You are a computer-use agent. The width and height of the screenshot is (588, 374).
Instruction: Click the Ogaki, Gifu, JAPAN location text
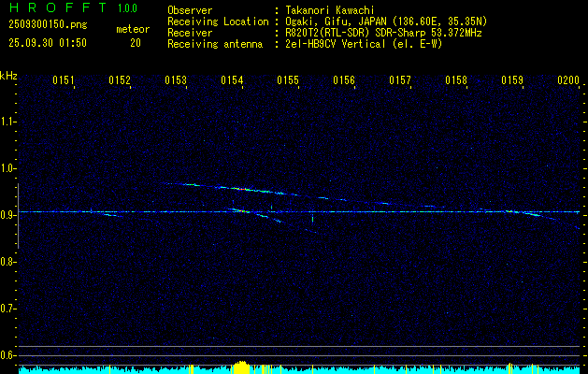point(386,22)
